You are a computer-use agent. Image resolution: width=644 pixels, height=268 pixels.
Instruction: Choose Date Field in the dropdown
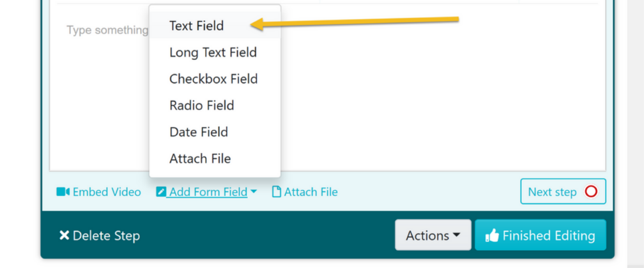[x=215, y=132]
